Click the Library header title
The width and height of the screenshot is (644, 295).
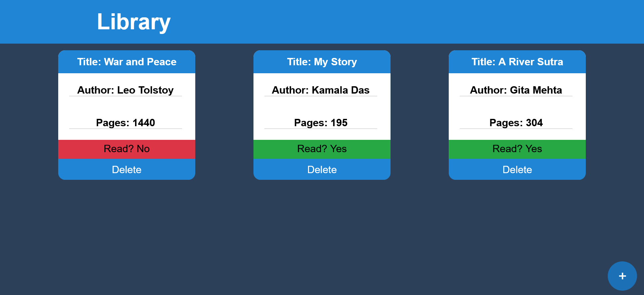point(134,22)
